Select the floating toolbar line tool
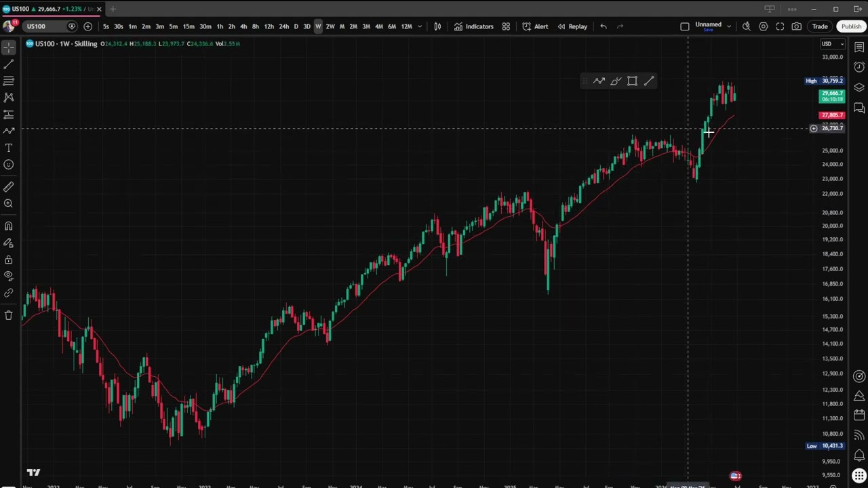Image resolution: width=868 pixels, height=488 pixels. [x=649, y=81]
